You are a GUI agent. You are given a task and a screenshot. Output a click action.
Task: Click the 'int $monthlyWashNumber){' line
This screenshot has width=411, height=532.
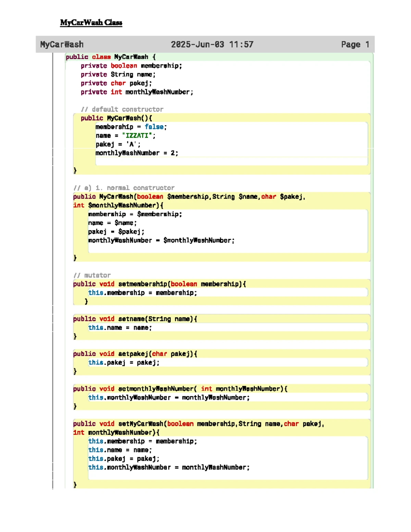point(118,206)
